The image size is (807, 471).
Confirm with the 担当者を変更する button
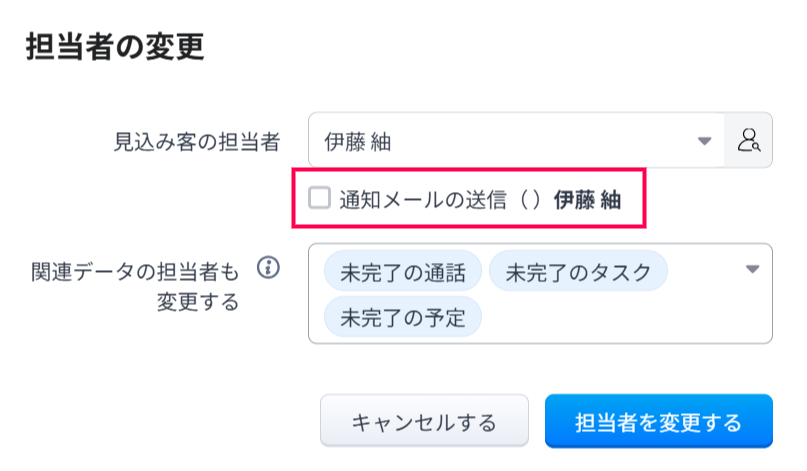tap(658, 421)
